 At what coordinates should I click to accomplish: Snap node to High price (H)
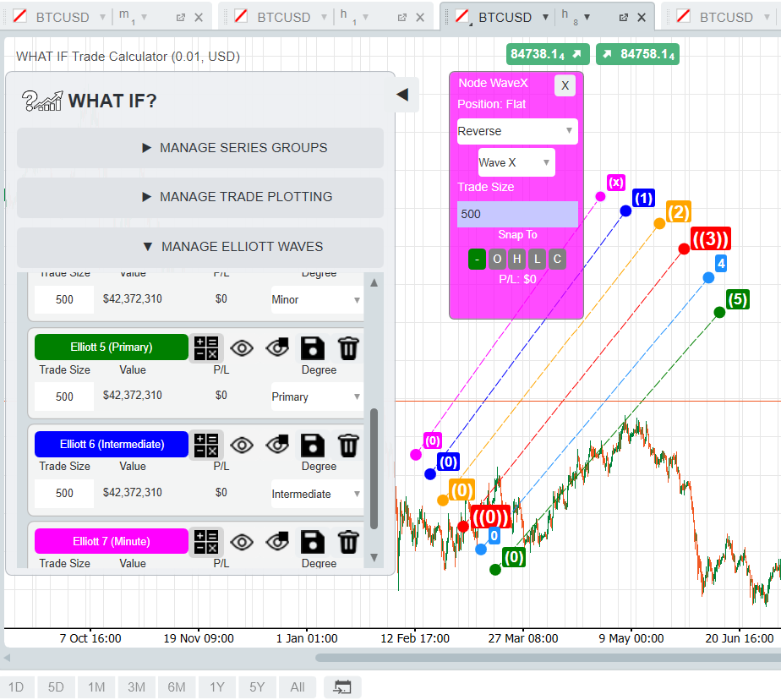click(517, 259)
